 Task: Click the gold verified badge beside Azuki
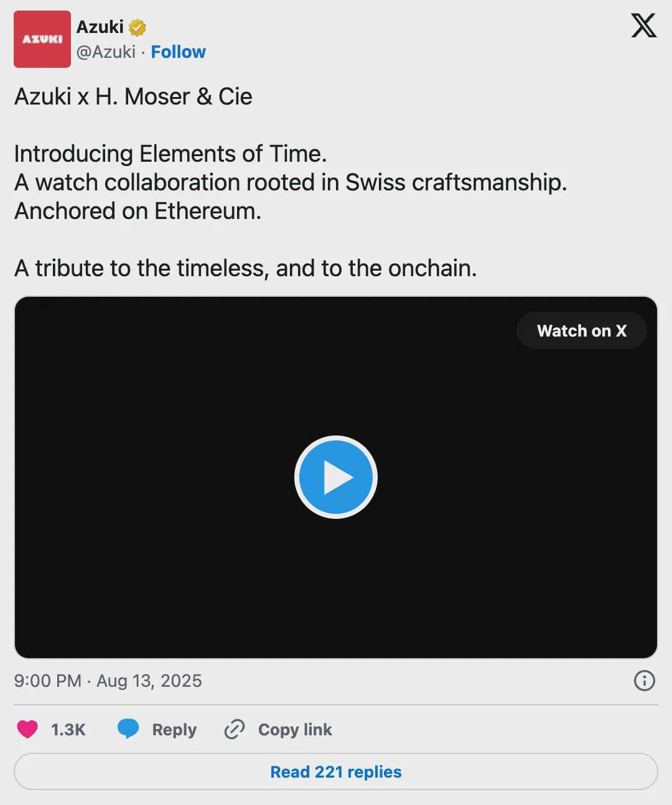(x=137, y=27)
